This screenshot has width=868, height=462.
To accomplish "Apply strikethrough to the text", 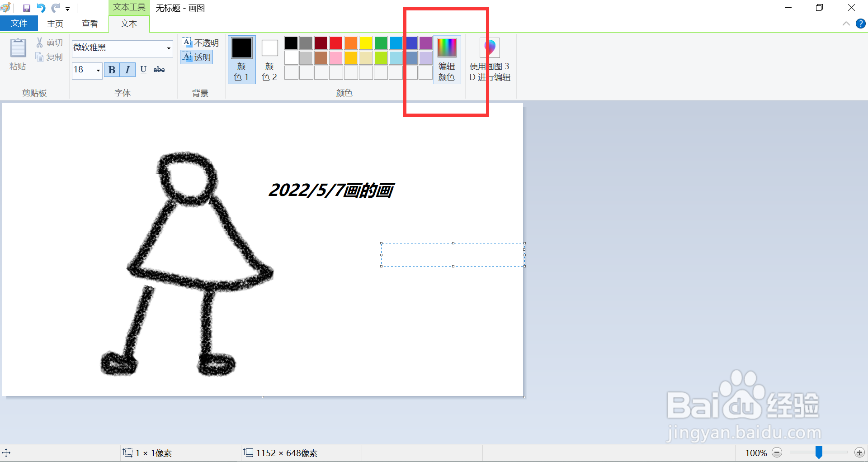I will pyautogui.click(x=159, y=69).
